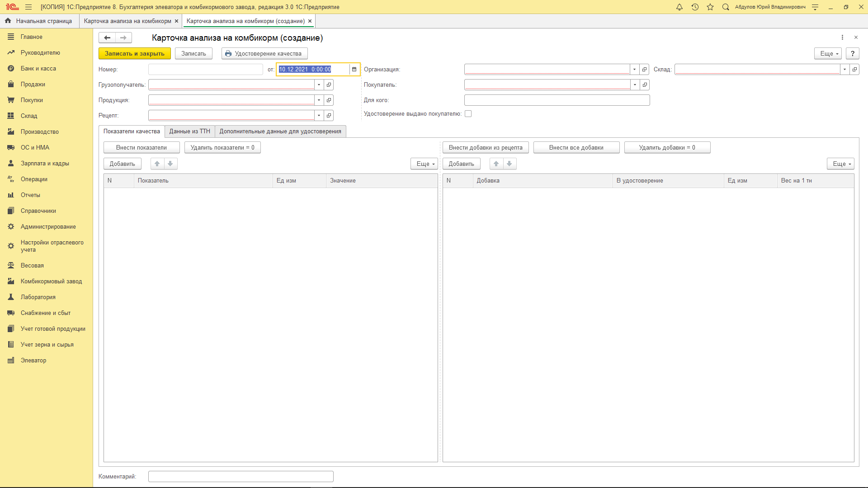Open Покупатель record via open icon

(645, 84)
